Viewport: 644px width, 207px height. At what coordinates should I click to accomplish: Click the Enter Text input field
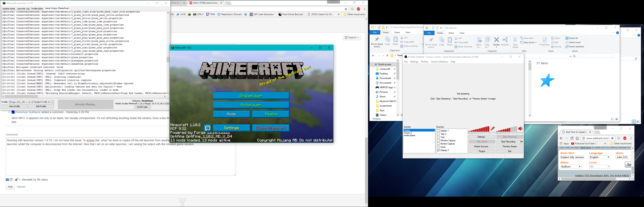pos(572,157)
